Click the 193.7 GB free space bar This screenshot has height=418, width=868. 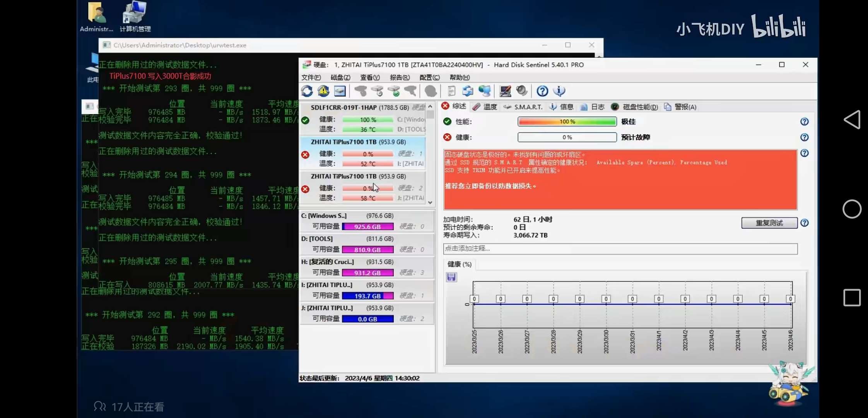[368, 296]
